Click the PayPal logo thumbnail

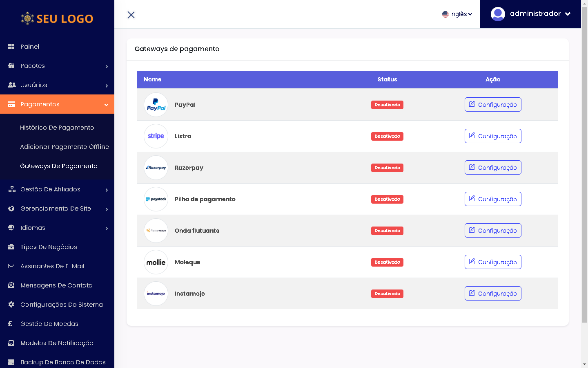pos(156,105)
